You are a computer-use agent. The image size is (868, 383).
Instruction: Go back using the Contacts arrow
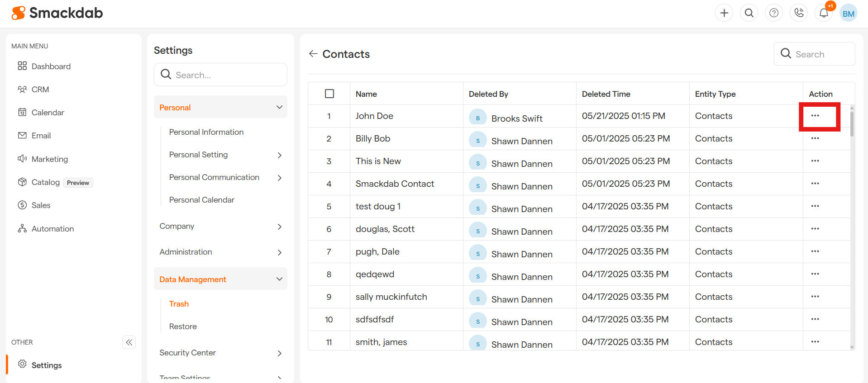pyautogui.click(x=313, y=54)
